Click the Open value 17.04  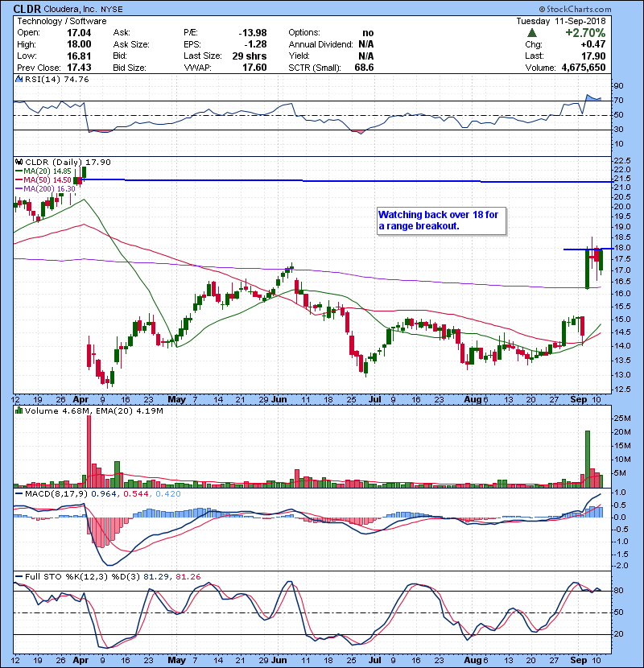pos(79,33)
